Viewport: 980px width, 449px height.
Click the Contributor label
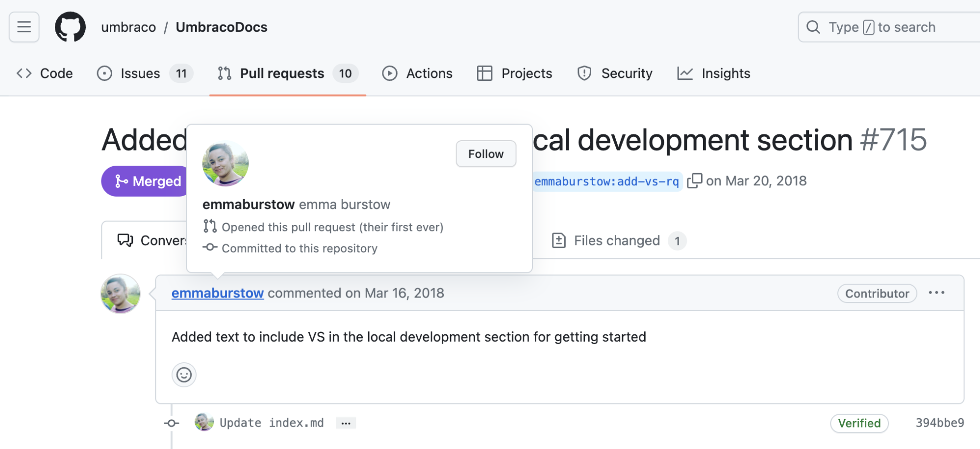tap(877, 294)
